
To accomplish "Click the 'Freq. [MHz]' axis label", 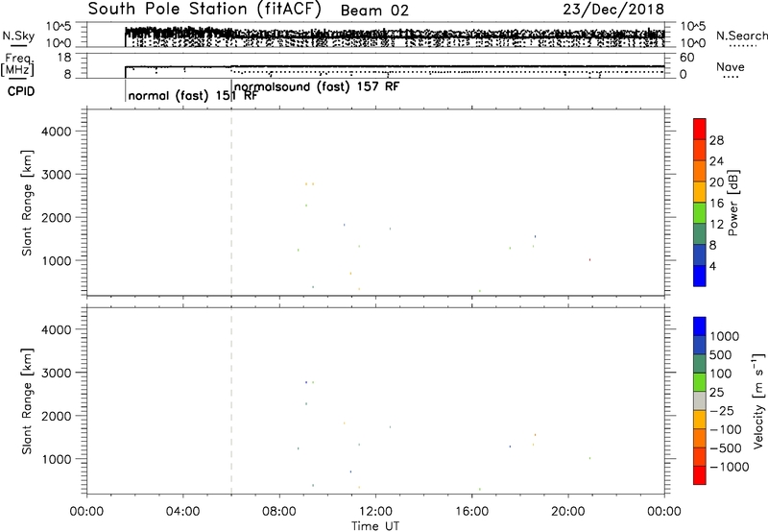I will click(x=18, y=64).
